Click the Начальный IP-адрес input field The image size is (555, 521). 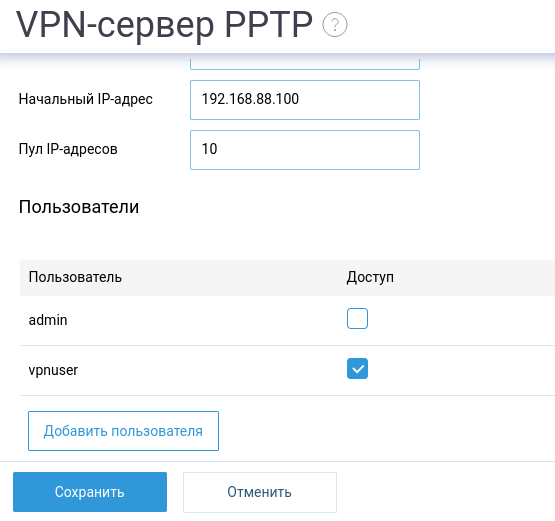pos(305,100)
